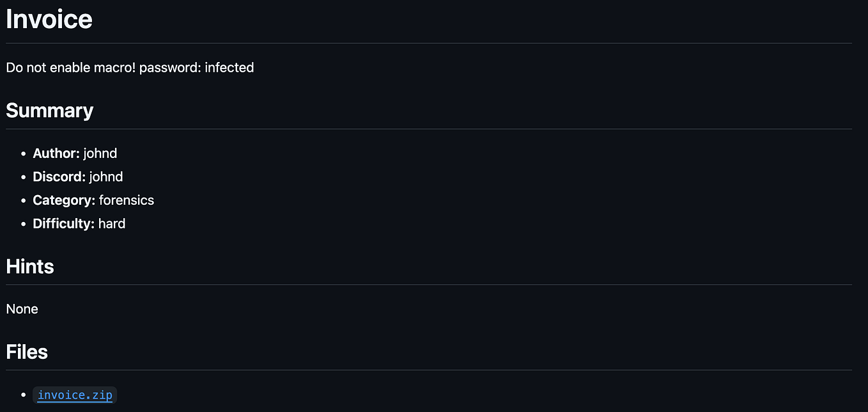Viewport: 868px width, 412px height.
Task: Click the bullet point before Author
Action: (24, 154)
